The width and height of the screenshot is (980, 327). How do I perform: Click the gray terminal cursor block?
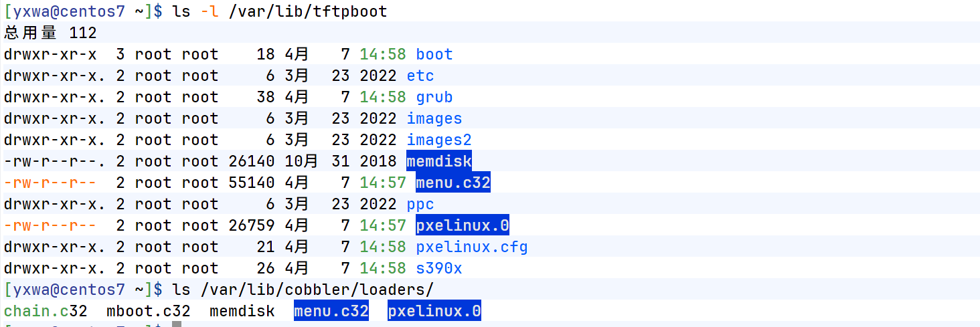tap(177, 324)
